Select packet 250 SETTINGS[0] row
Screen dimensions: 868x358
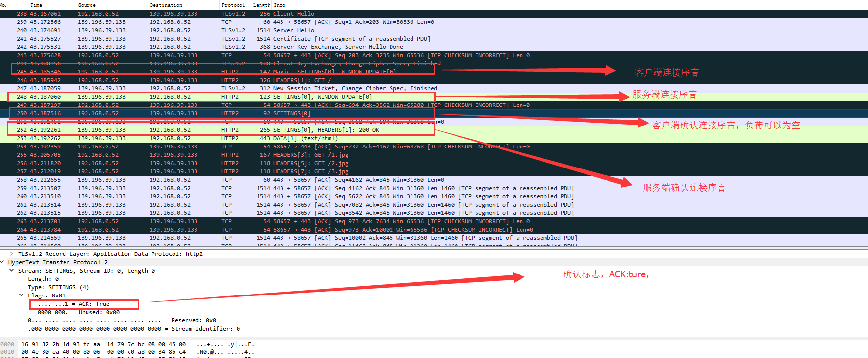coord(434,113)
